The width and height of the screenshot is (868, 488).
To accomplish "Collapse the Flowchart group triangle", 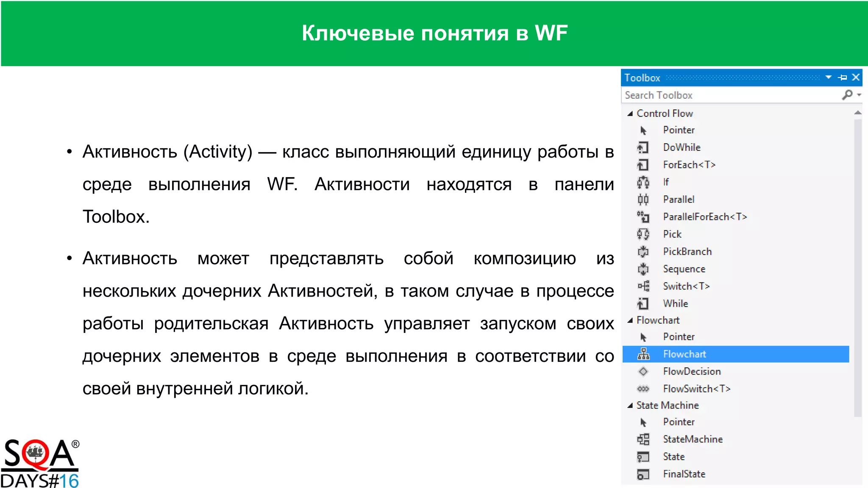I will (630, 320).
